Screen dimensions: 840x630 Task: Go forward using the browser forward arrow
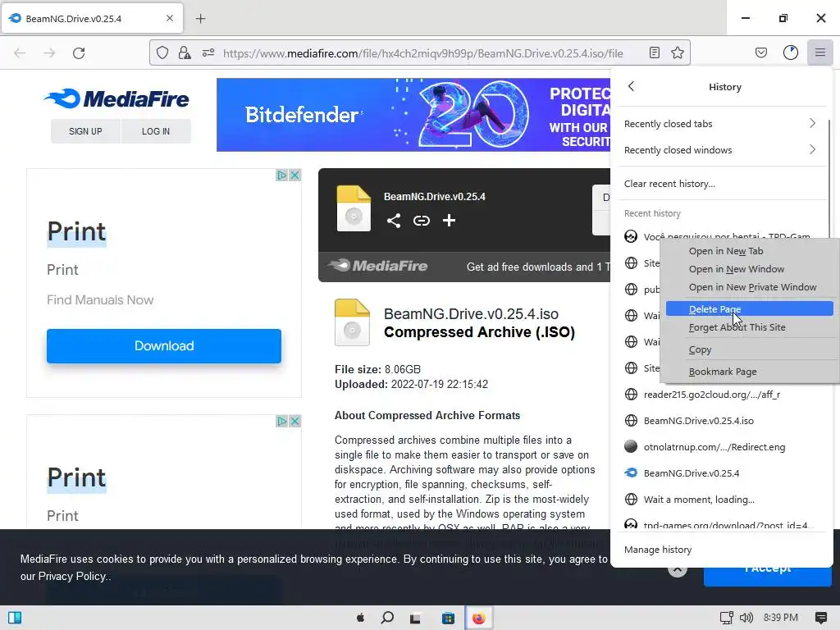click(49, 52)
